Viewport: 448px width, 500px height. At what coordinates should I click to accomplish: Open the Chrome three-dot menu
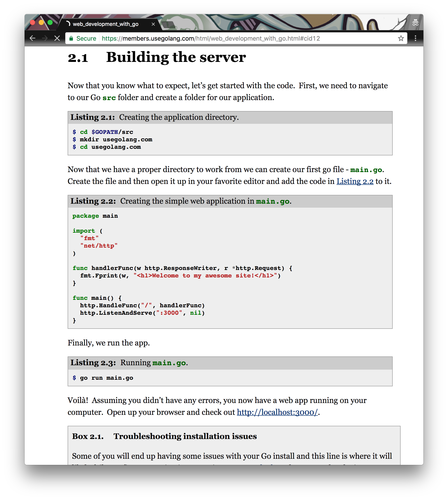click(x=415, y=38)
